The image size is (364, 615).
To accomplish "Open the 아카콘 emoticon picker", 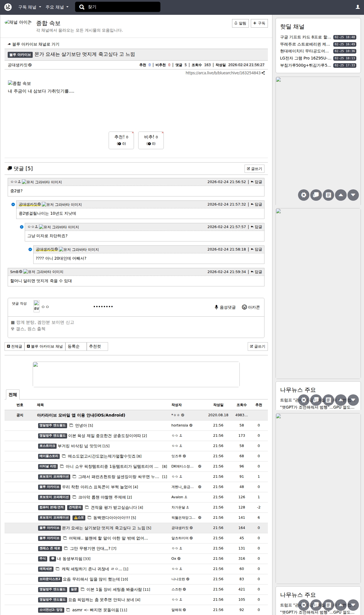I will coord(251,307).
